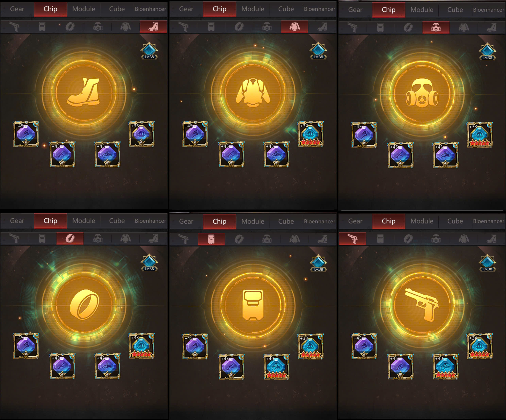This screenshot has width=506, height=420.
Task: Click the highlighted red pistol slot icon
Action: [352, 239]
